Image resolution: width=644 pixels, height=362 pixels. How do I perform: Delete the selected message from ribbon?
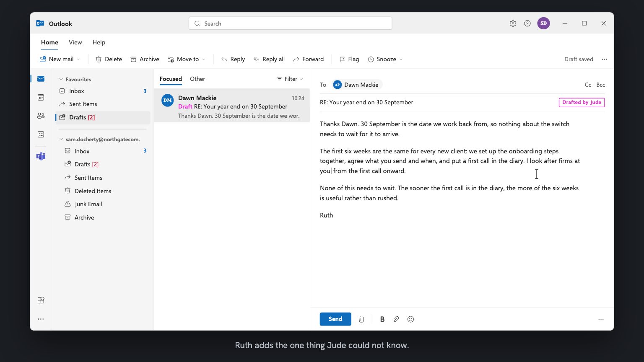tap(109, 59)
